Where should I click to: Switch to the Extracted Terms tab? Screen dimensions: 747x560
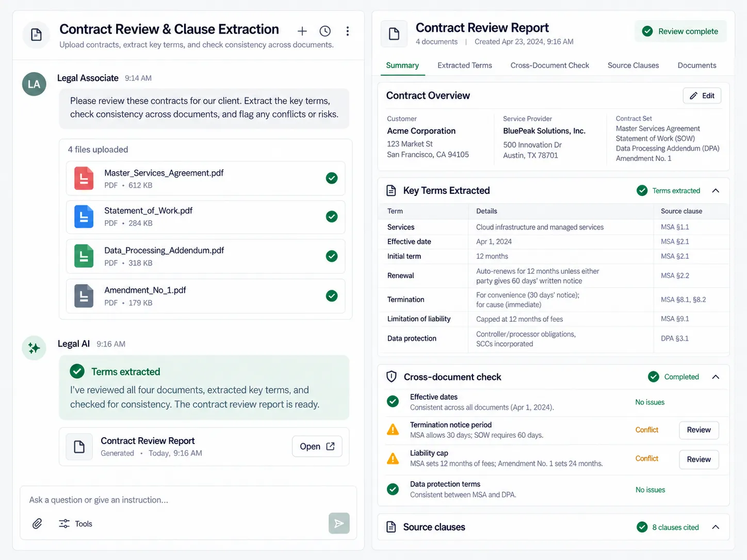pos(465,65)
